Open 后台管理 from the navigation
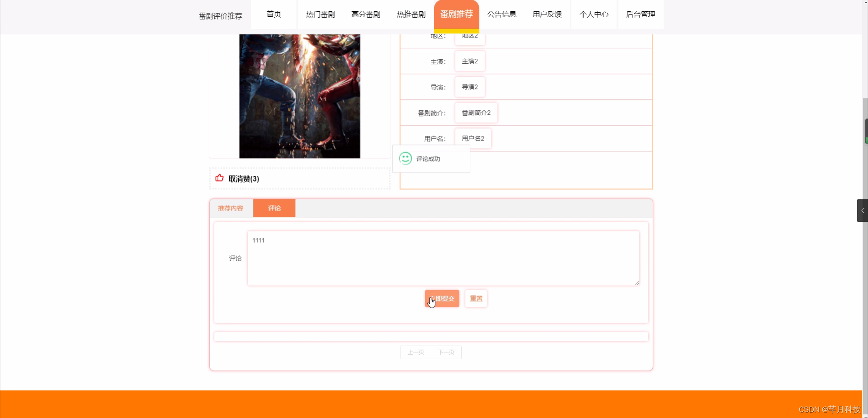Image resolution: width=868 pixels, height=418 pixels. point(640,14)
